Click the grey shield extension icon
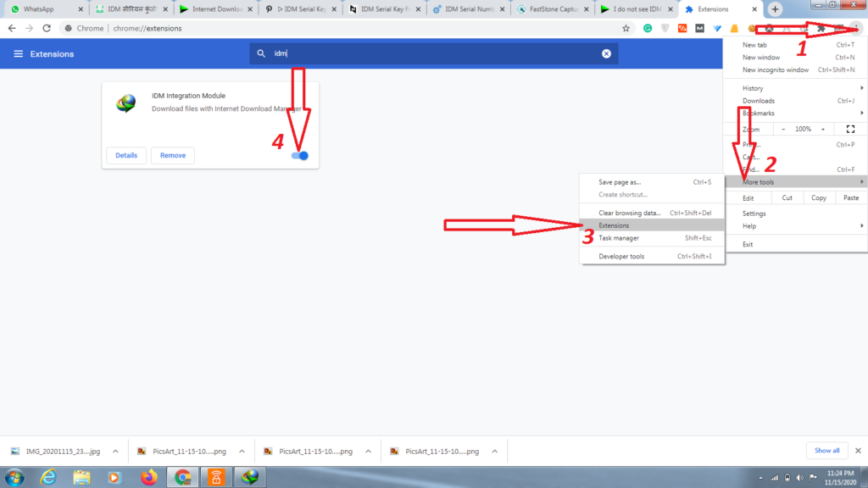The image size is (868, 488). click(665, 28)
